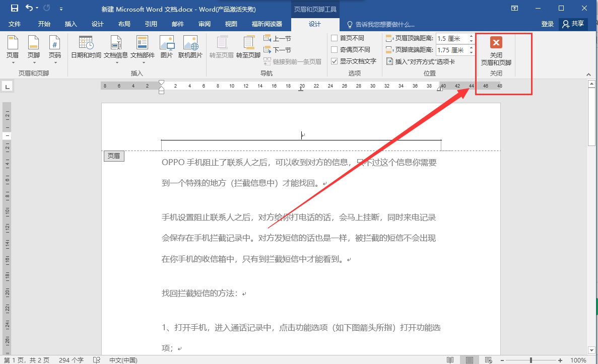Zoom out with the minus button

click(502, 360)
